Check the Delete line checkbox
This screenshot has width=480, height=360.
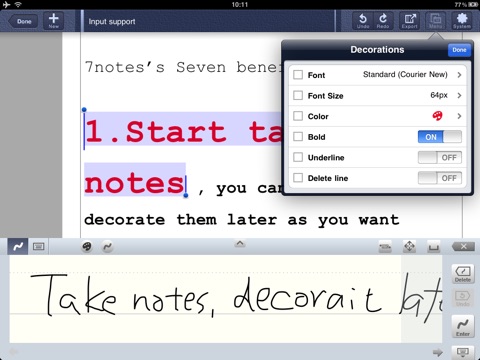(298, 178)
